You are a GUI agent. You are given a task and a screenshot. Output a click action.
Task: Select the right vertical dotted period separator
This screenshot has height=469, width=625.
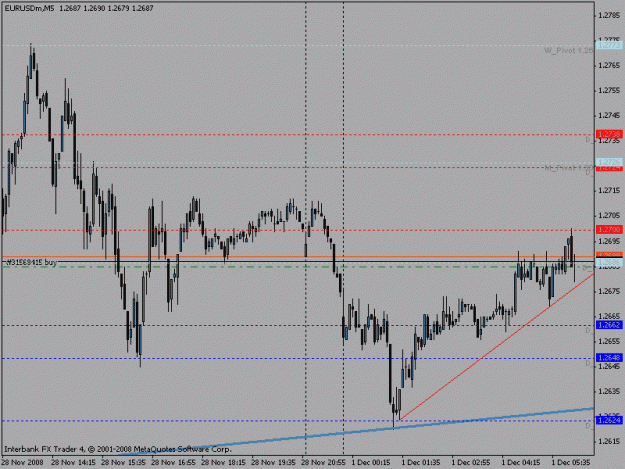344,228
